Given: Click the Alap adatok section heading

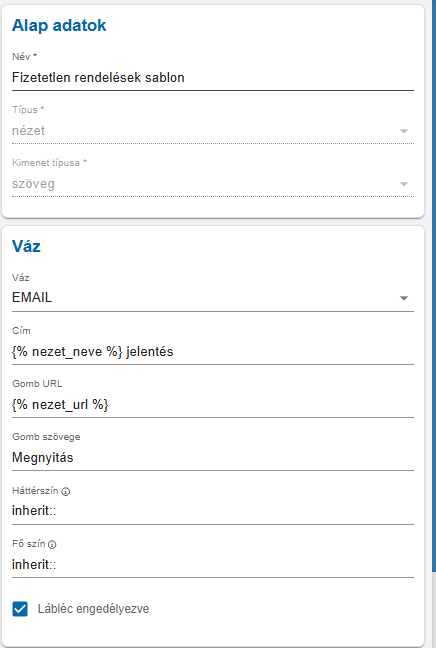Looking at the screenshot, I should [59, 26].
